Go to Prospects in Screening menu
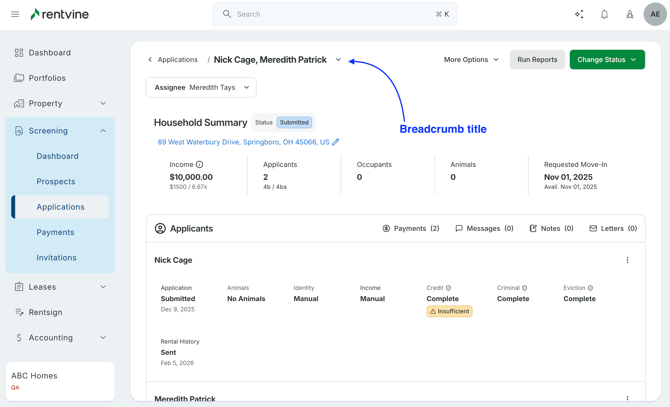 click(x=56, y=182)
